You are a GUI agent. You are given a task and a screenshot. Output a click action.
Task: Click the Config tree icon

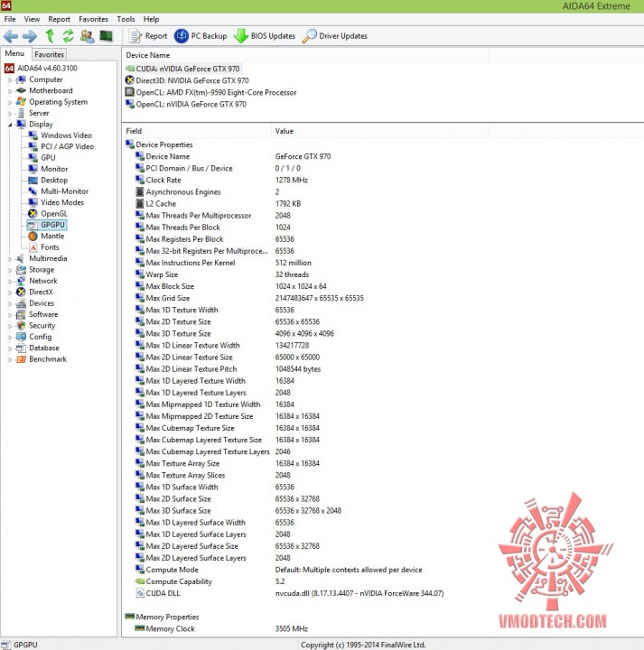coord(21,337)
